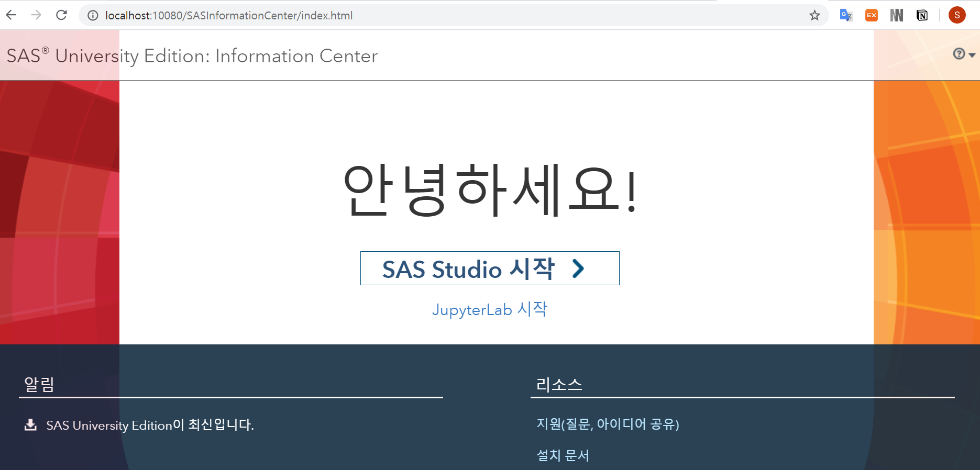
Task: Click the 리소스 section heading
Action: pos(559,385)
